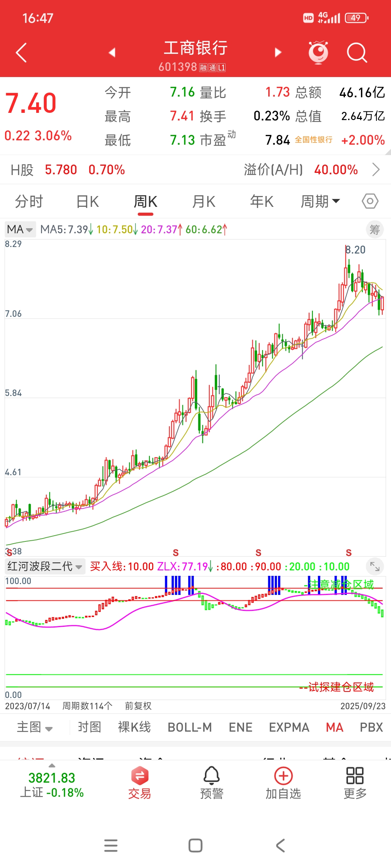Open the MA indicator dropdown

[x=20, y=229]
